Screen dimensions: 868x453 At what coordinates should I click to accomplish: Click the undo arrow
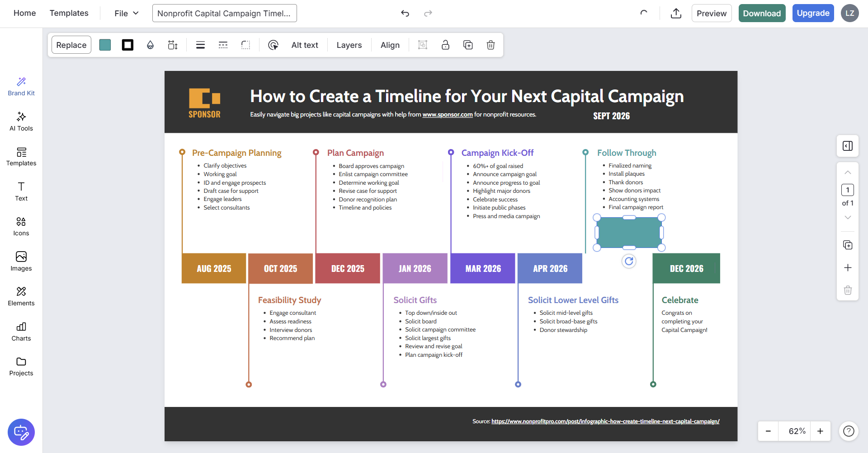click(405, 14)
